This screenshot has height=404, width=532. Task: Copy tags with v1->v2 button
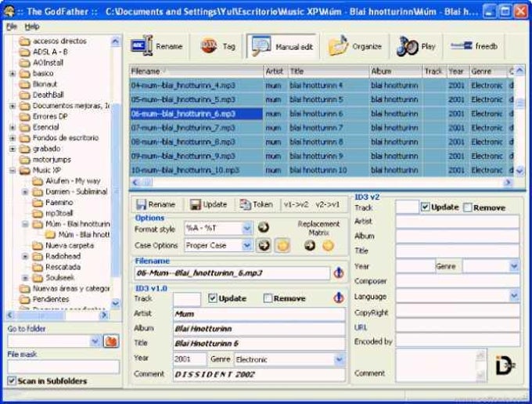(296, 204)
